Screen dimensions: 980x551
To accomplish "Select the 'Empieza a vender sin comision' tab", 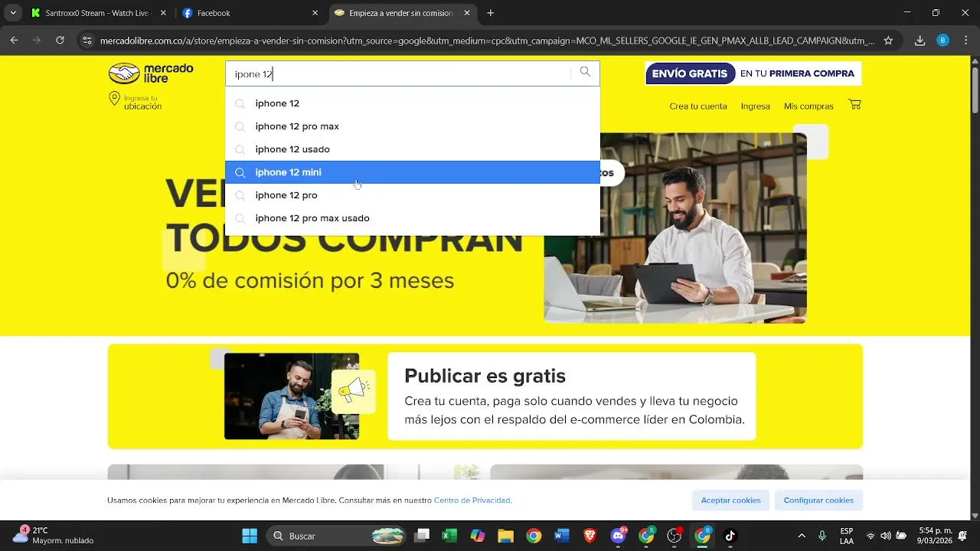I will pos(403,13).
